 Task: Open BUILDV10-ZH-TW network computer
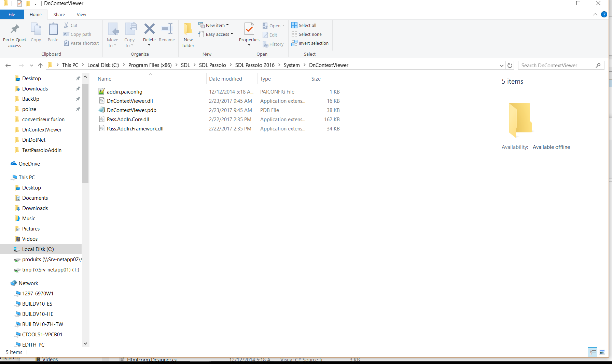[x=43, y=324]
